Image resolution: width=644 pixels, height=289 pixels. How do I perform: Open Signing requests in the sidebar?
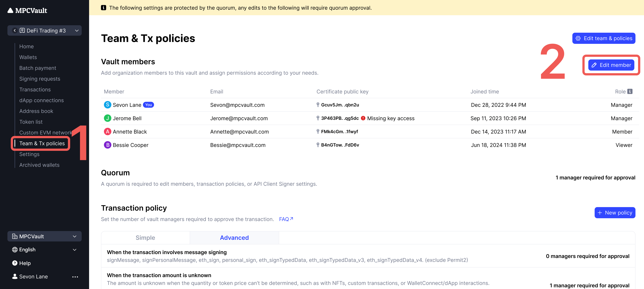[40, 79]
